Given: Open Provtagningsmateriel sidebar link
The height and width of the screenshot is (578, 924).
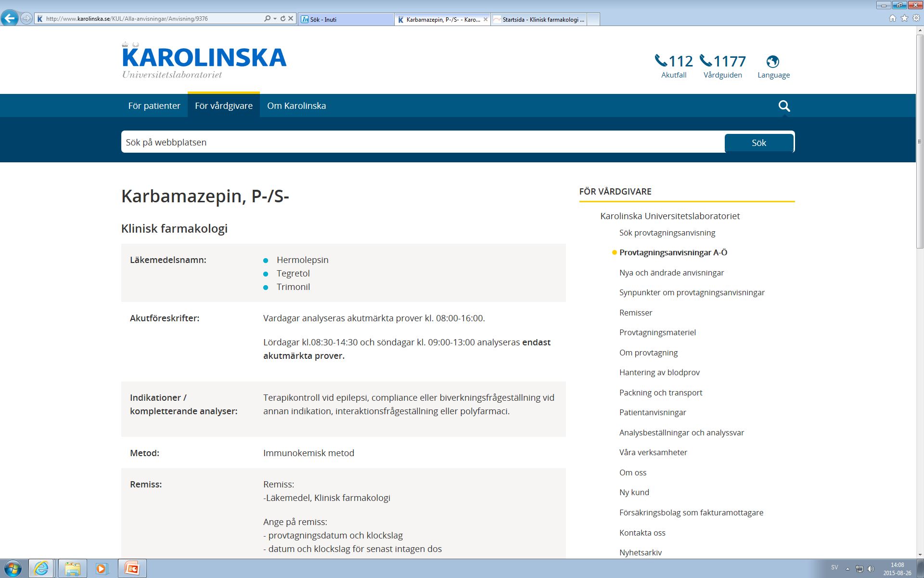Looking at the screenshot, I should (657, 332).
